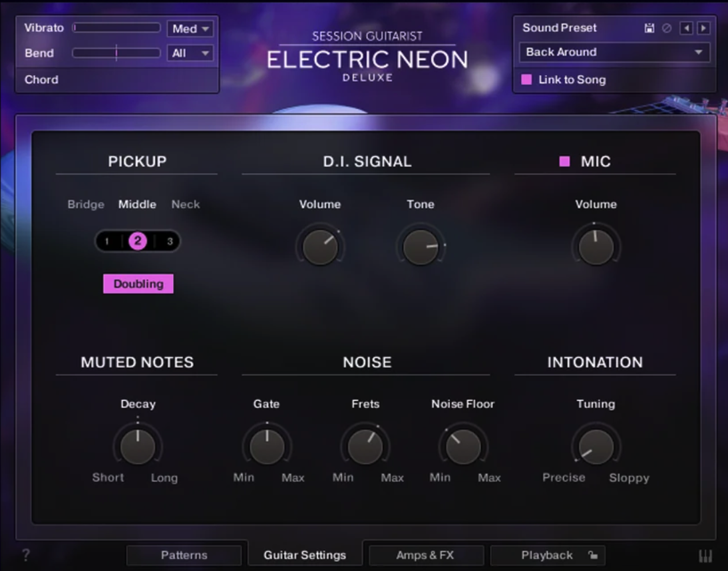The width and height of the screenshot is (728, 571).
Task: Click the PICKUP section heading
Action: pyautogui.click(x=138, y=162)
